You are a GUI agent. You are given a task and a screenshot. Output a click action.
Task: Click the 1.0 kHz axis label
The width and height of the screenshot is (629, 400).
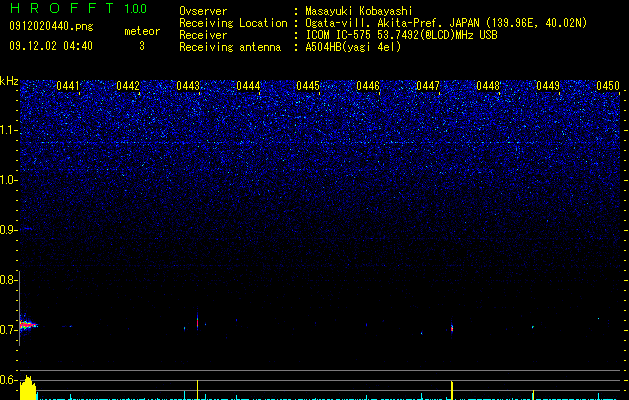click(x=8, y=180)
